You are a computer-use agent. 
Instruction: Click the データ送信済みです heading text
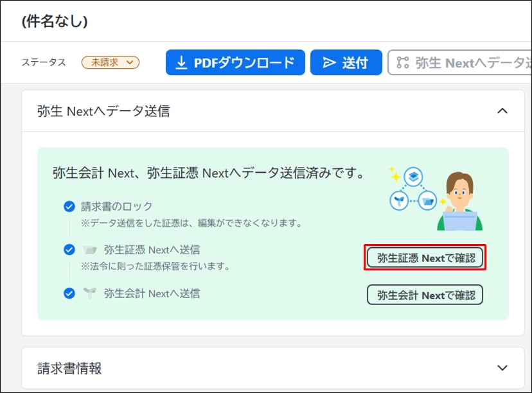point(208,173)
